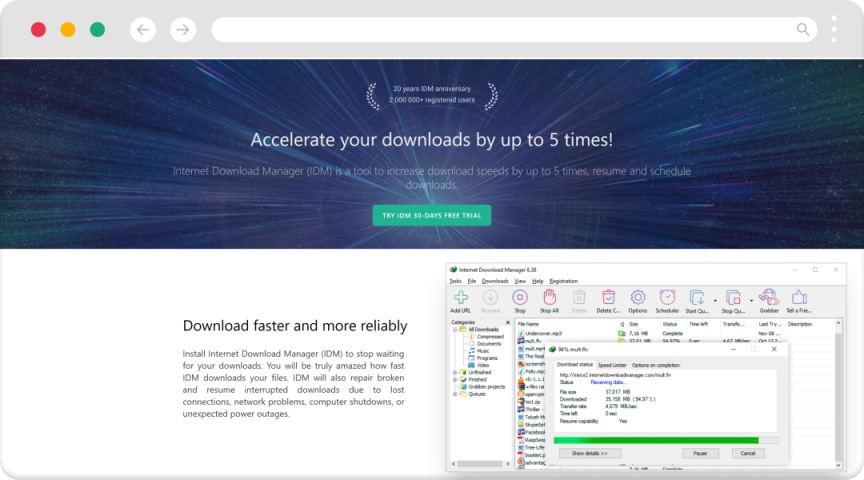The width and height of the screenshot is (864, 480).
Task: Select the Programs category
Action: coord(487,358)
